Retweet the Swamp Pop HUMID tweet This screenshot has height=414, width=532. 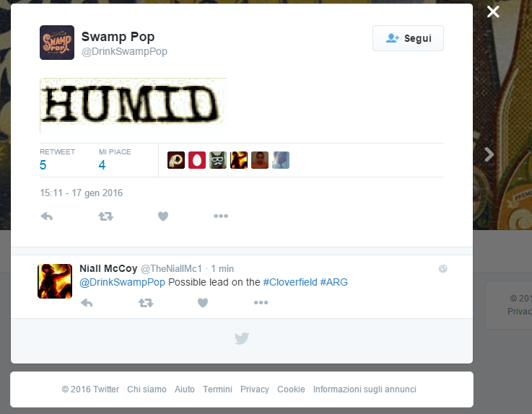tap(105, 216)
